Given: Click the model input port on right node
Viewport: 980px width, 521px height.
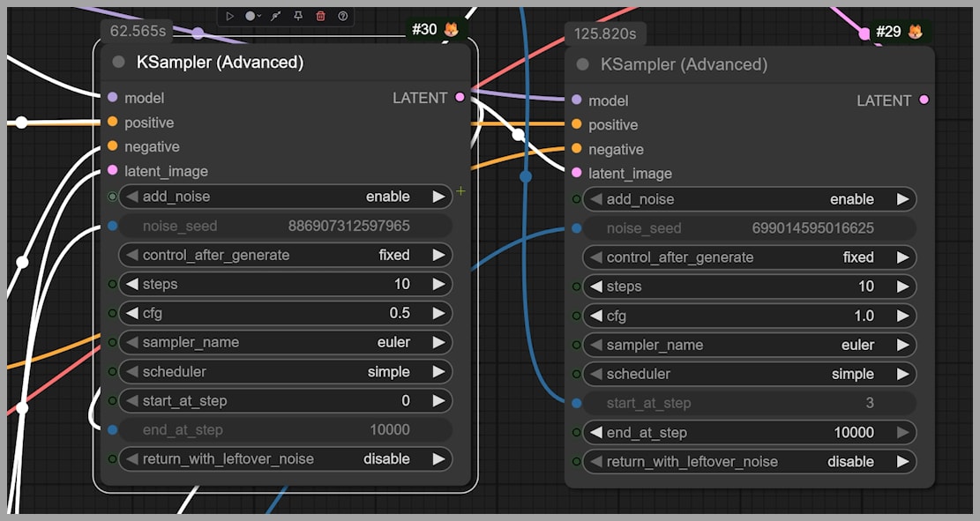Looking at the screenshot, I should point(576,100).
